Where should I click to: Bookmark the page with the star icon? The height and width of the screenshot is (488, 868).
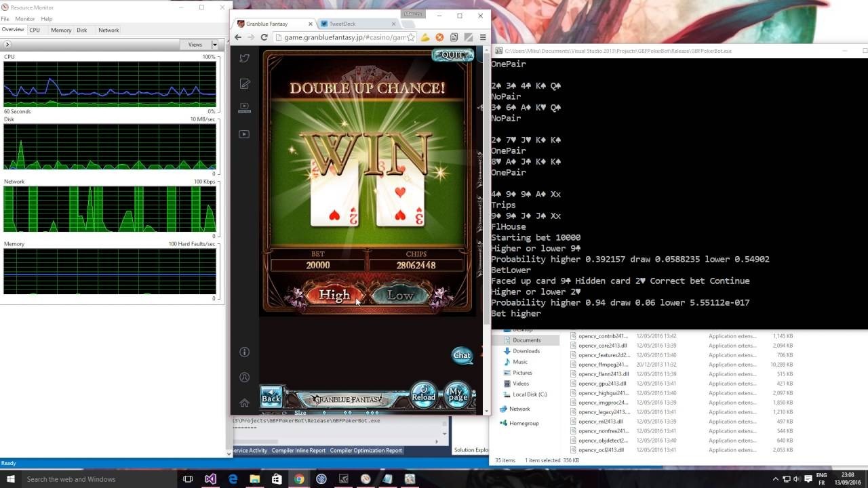410,37
